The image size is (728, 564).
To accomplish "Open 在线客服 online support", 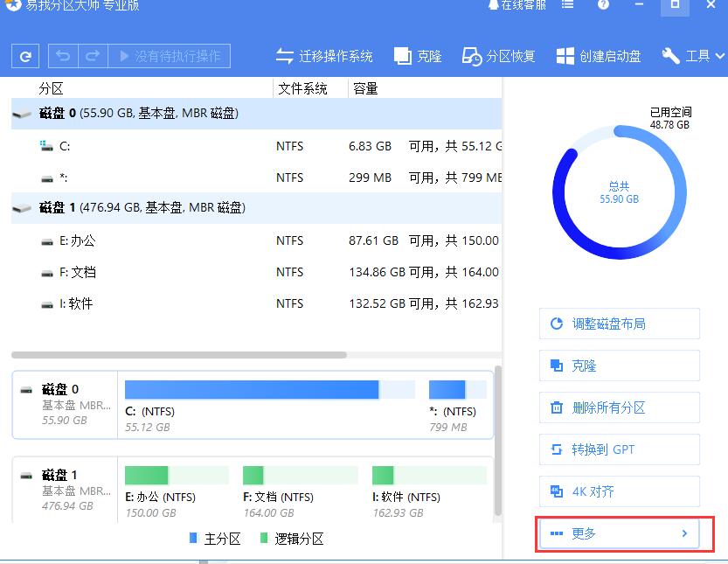I will coord(516,5).
